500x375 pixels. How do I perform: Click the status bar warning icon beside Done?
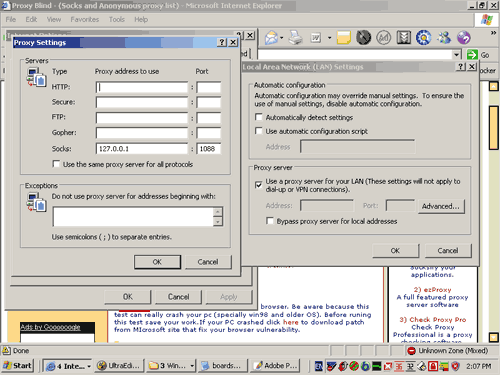point(6,350)
